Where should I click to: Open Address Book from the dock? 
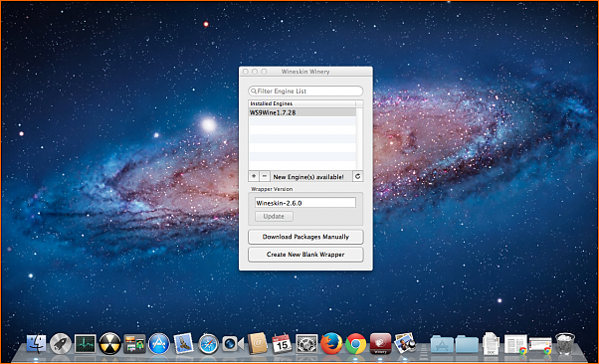(258, 343)
